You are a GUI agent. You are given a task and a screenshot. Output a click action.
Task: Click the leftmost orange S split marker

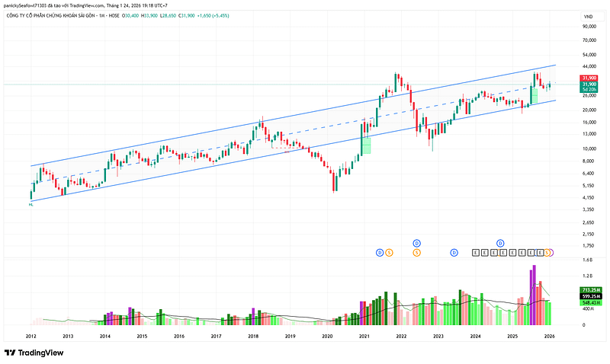(389, 252)
